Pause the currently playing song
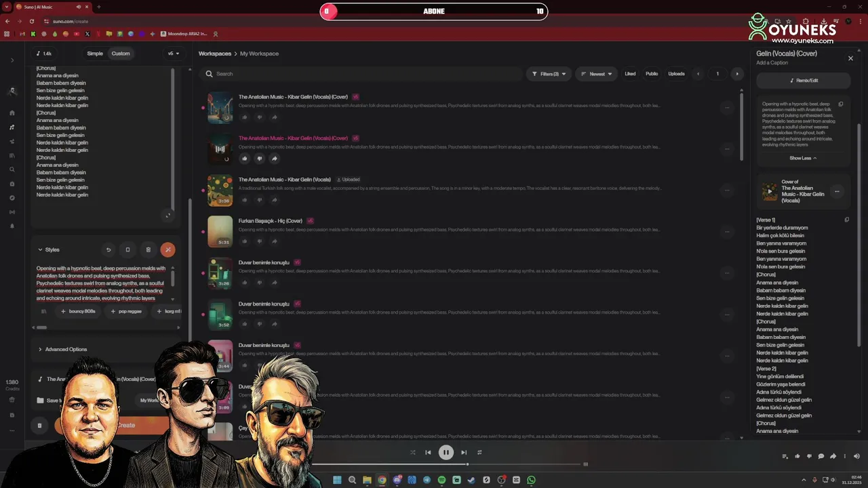Image resolution: width=868 pixels, height=488 pixels. coord(446,452)
